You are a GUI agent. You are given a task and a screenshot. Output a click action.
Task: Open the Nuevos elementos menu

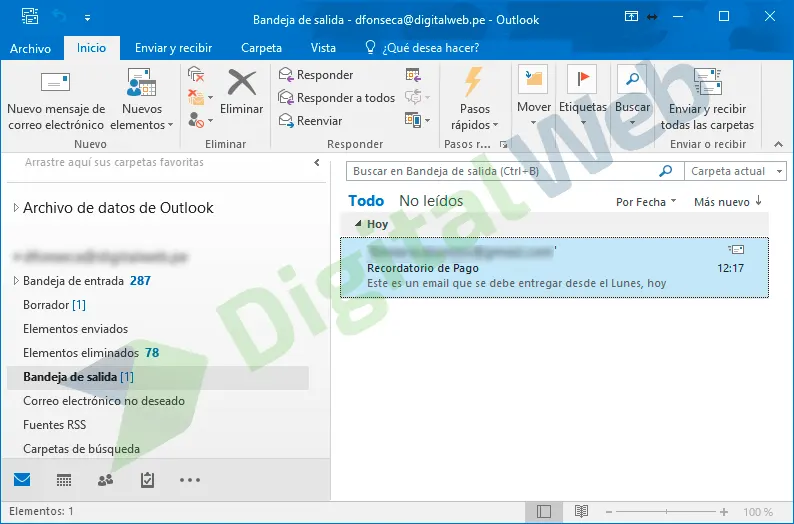(142, 100)
